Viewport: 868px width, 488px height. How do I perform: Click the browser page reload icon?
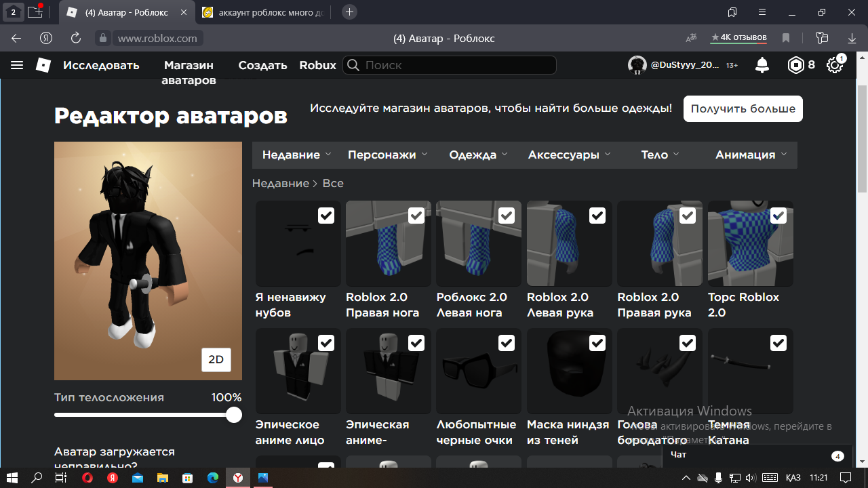coord(76,39)
